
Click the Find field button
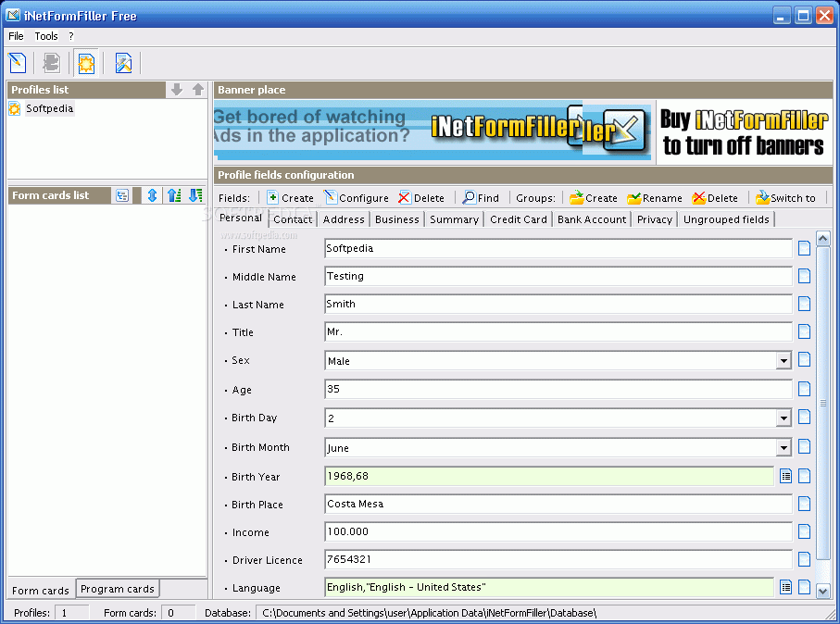(x=481, y=198)
